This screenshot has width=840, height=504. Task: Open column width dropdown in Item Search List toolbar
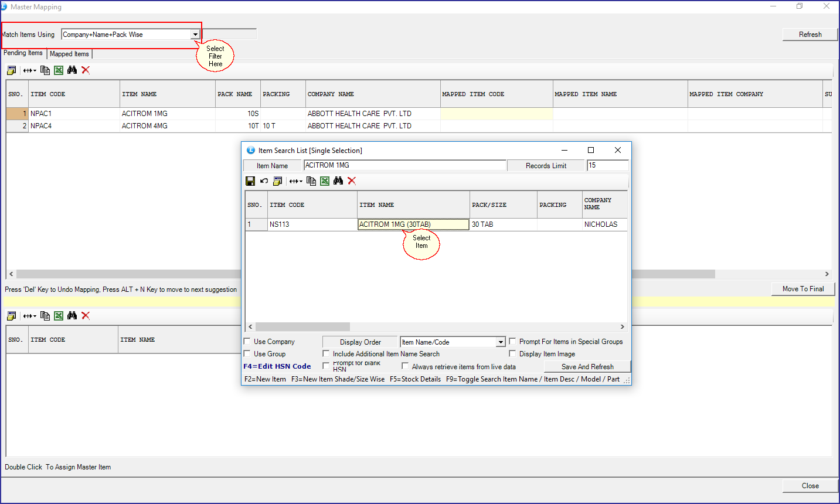295,181
